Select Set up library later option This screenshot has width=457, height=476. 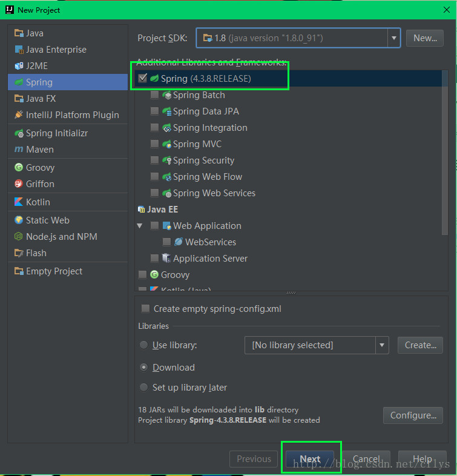tap(143, 388)
